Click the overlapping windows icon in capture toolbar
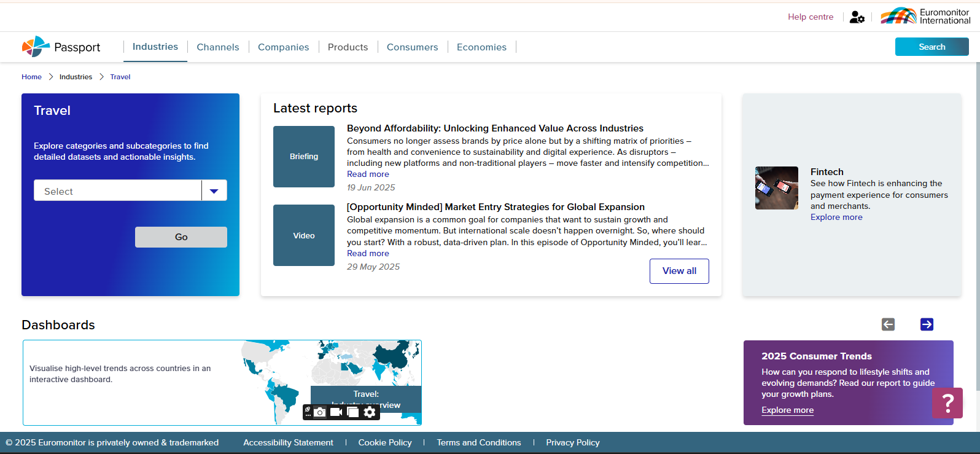Image resolution: width=980 pixels, height=454 pixels. click(352, 412)
